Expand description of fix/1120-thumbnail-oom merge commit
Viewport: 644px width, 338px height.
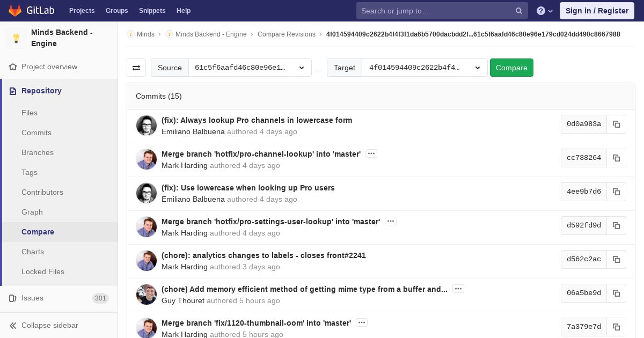[x=362, y=322]
